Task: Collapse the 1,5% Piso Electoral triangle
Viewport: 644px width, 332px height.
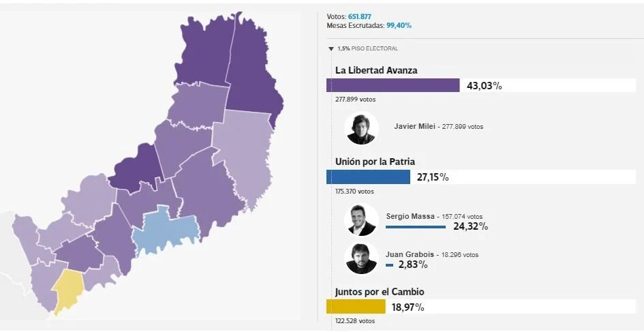Action: (331, 49)
